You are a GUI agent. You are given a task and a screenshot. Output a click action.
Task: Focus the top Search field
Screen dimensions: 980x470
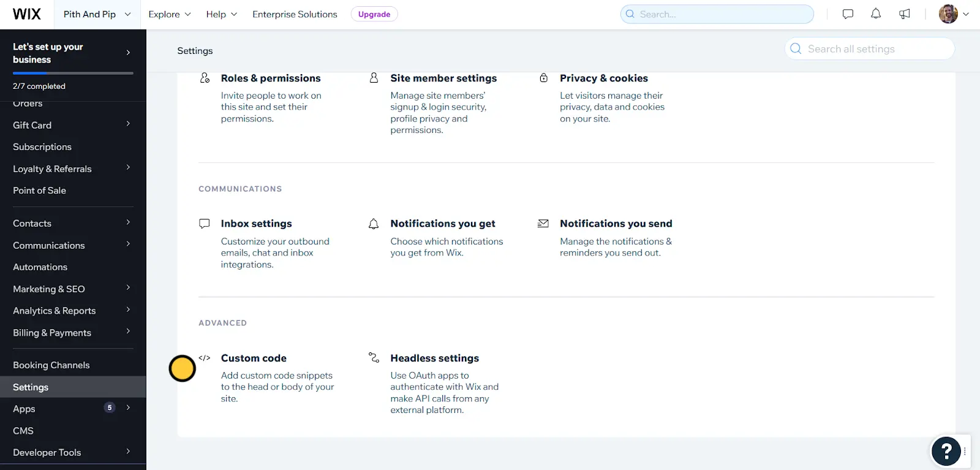(717, 14)
